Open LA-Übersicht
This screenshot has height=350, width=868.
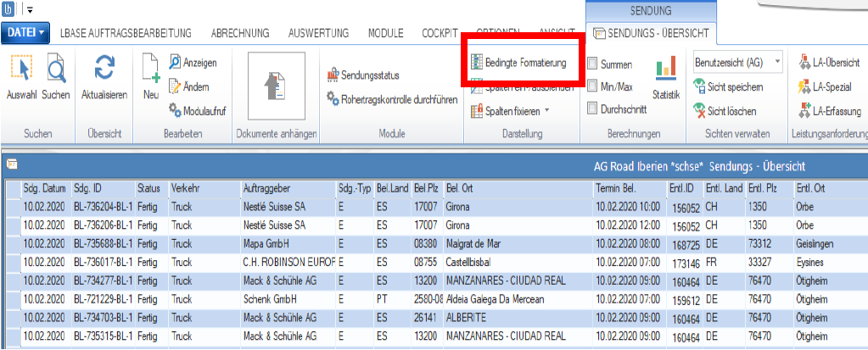point(829,63)
